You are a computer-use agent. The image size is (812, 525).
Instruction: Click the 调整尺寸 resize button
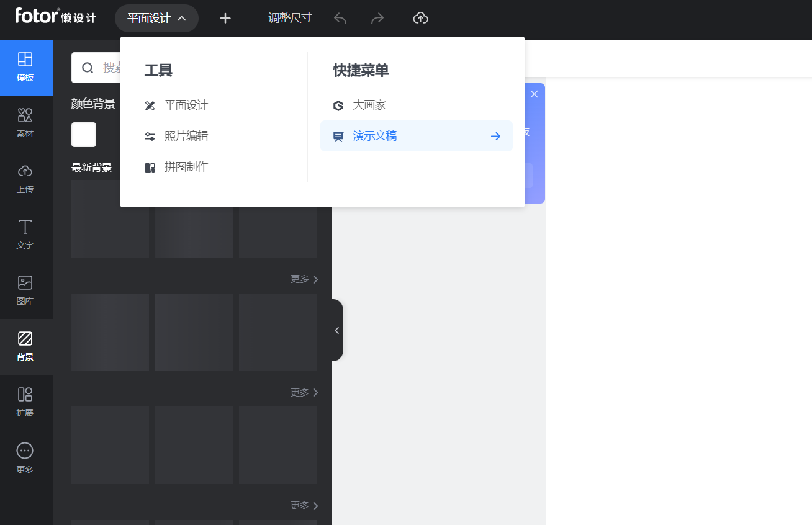[290, 18]
